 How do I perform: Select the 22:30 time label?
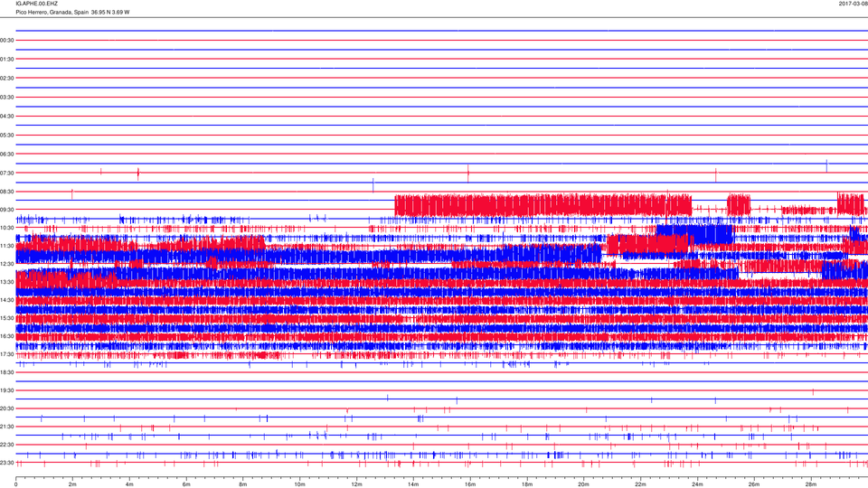coord(6,445)
